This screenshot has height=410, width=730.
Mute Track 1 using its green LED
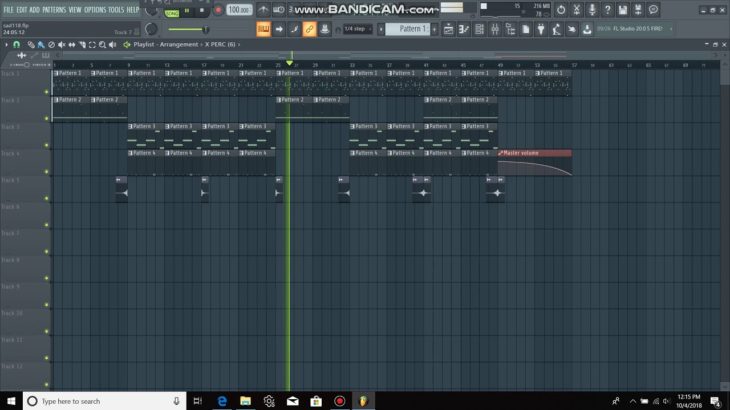[x=46, y=92]
